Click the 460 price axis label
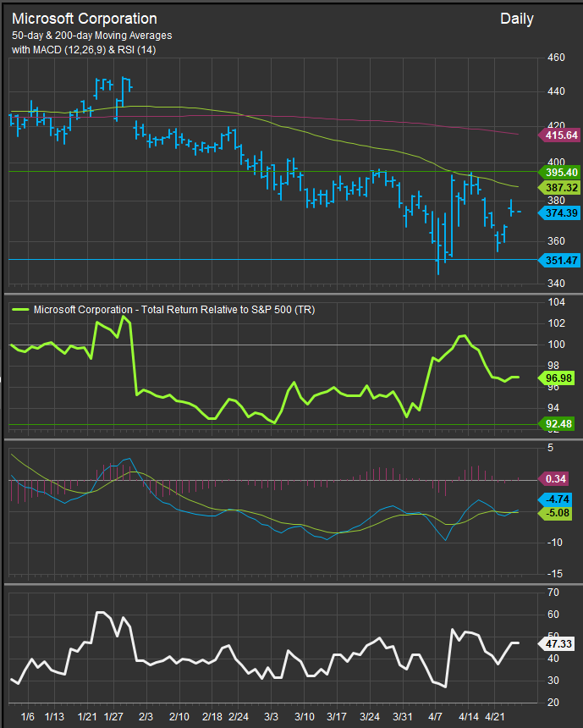 click(556, 58)
